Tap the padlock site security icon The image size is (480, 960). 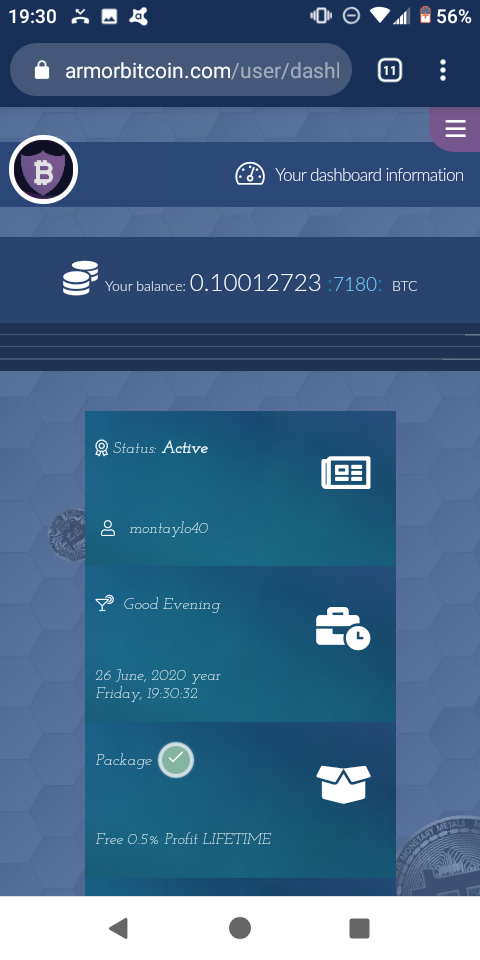(x=42, y=71)
